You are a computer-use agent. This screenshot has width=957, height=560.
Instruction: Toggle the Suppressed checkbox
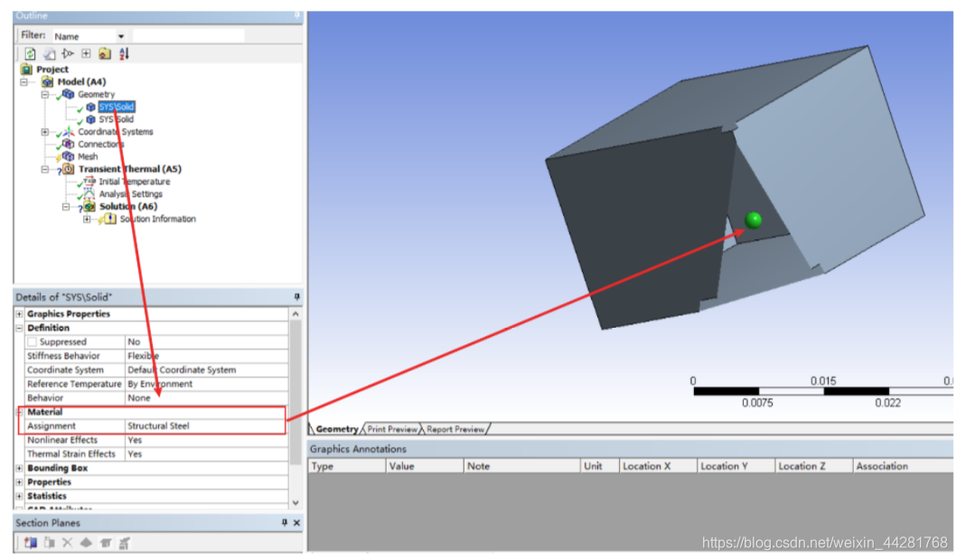(x=33, y=341)
